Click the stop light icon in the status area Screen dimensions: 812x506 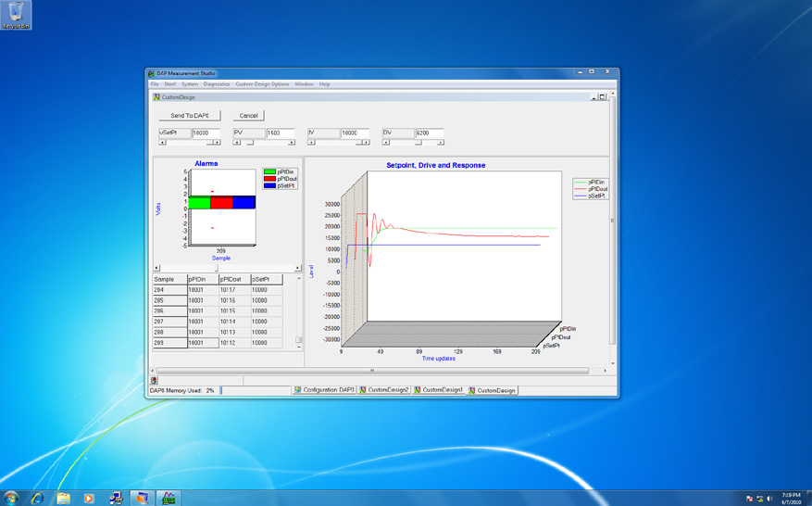click(x=154, y=380)
